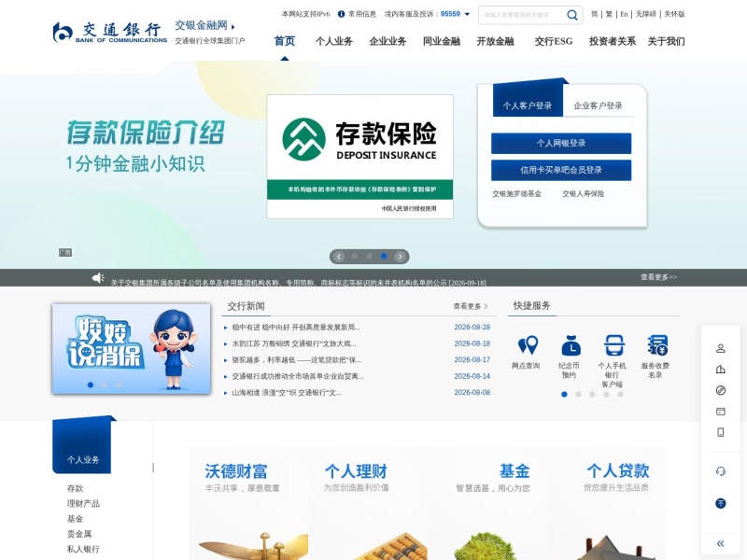Viewport: 747px width, 560px height.
Task: Open the news item dated 2026-08-28
Action: 296,328
